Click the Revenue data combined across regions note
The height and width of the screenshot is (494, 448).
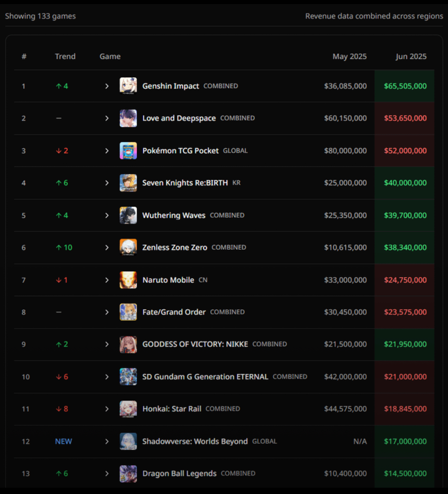[x=374, y=16]
